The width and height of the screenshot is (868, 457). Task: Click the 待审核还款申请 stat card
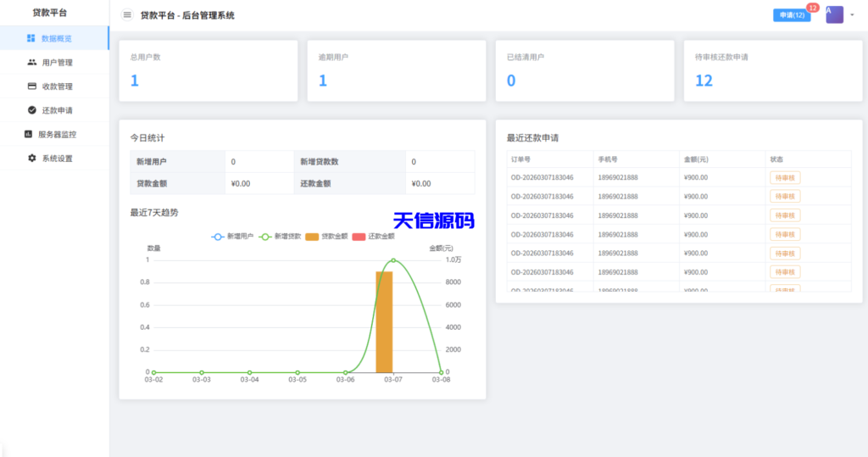(x=773, y=70)
